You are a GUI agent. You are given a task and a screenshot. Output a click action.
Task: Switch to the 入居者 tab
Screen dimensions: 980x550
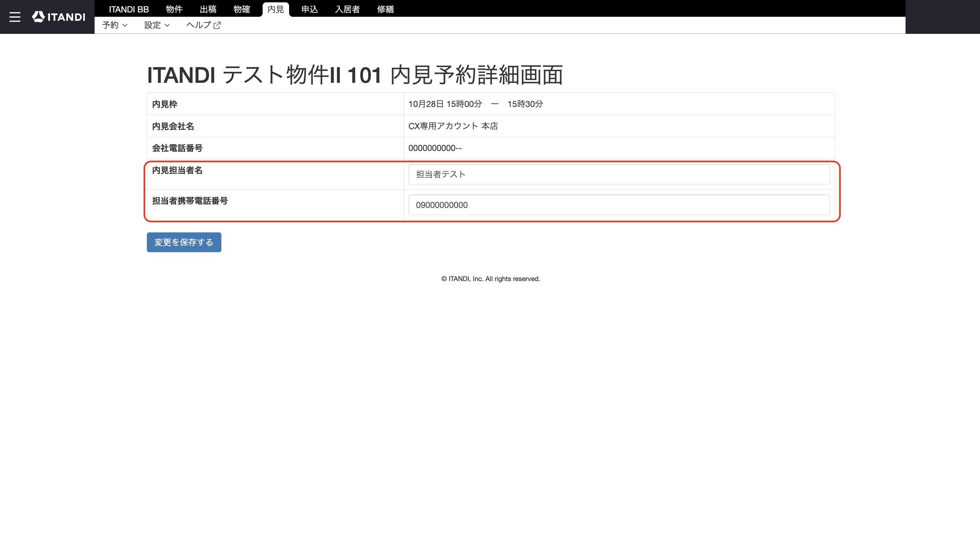347,9
